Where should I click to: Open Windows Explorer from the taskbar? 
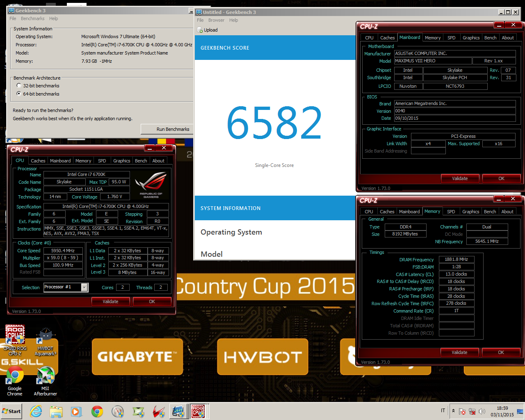[x=56, y=411]
